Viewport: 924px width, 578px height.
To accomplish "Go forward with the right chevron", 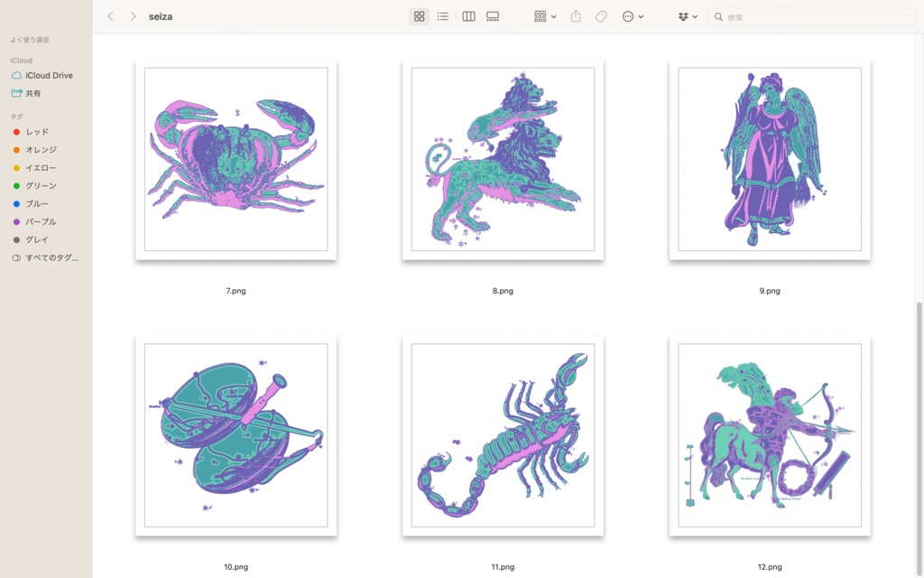I will click(134, 16).
